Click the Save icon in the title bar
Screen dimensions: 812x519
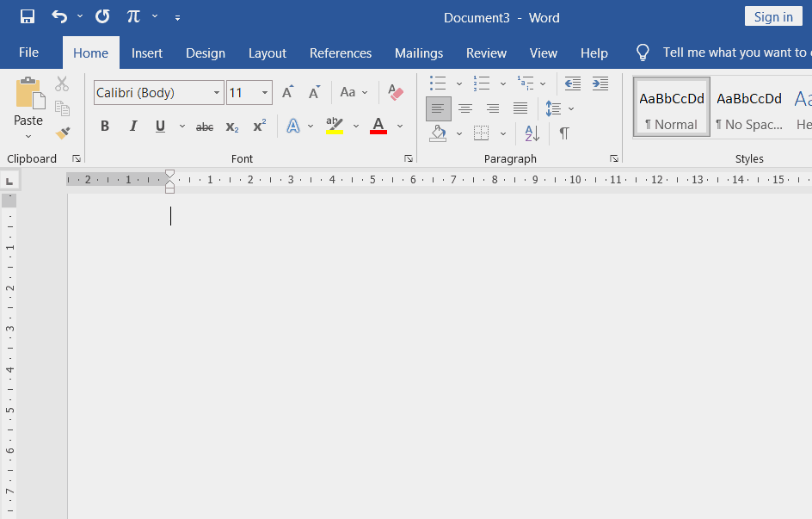pos(28,16)
